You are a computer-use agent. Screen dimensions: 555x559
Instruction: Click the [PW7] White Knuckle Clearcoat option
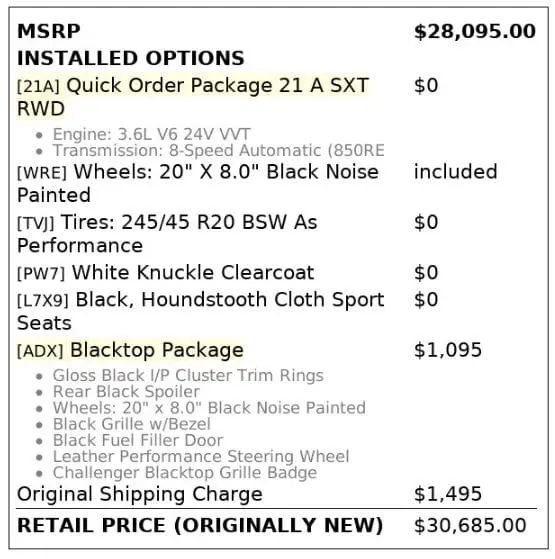165,273
